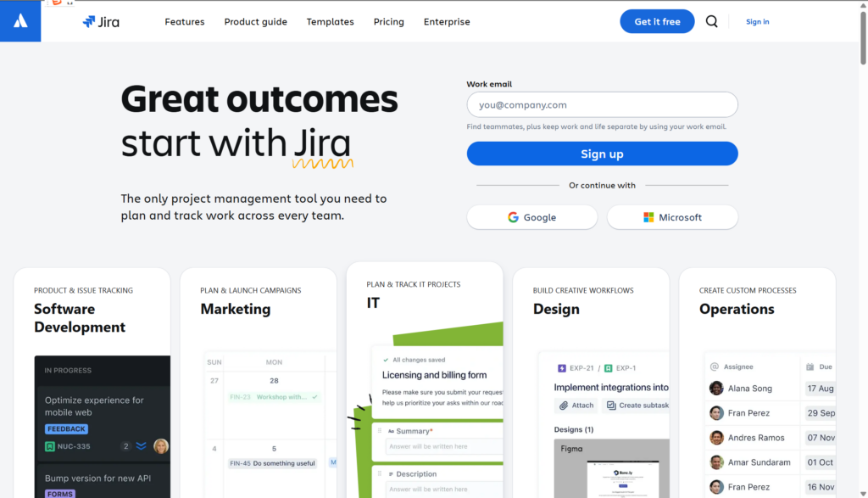Continue with Google

531,217
